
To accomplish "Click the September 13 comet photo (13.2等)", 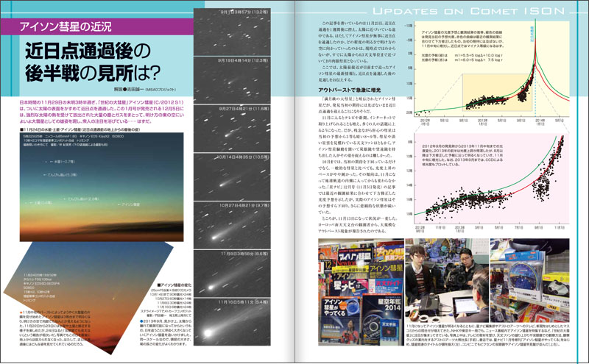I will (x=234, y=24).
